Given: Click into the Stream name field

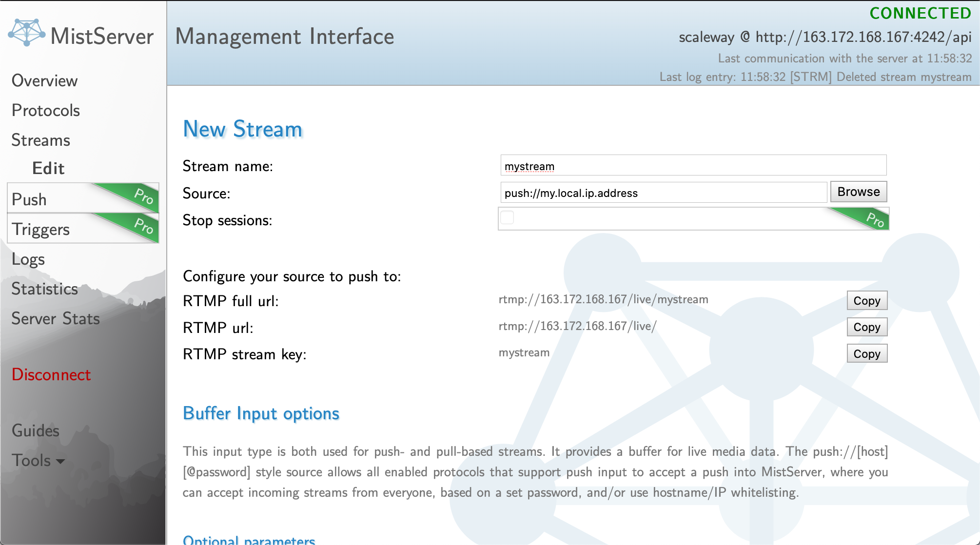Looking at the screenshot, I should 692,166.
